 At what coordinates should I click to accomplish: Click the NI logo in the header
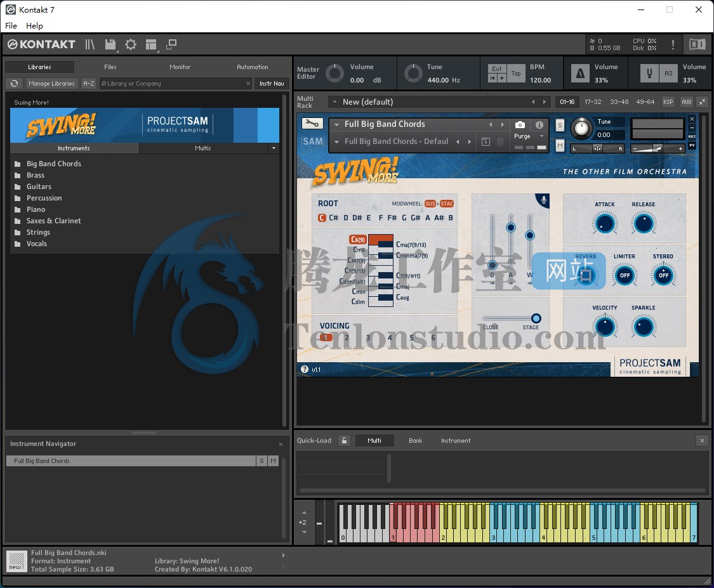697,44
